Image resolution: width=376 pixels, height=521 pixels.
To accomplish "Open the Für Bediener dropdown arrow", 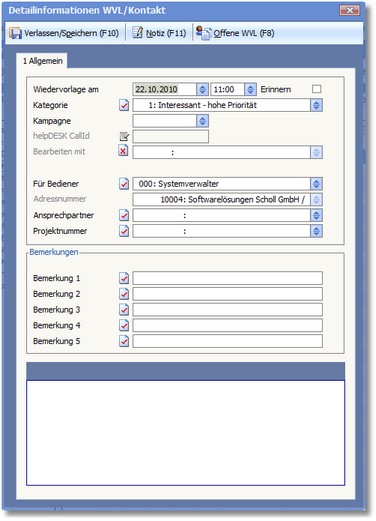I will point(316,184).
